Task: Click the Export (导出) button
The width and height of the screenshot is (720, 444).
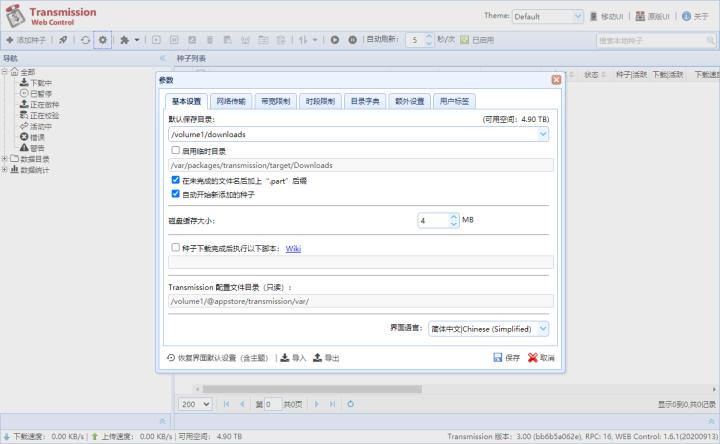Action: 326,358
